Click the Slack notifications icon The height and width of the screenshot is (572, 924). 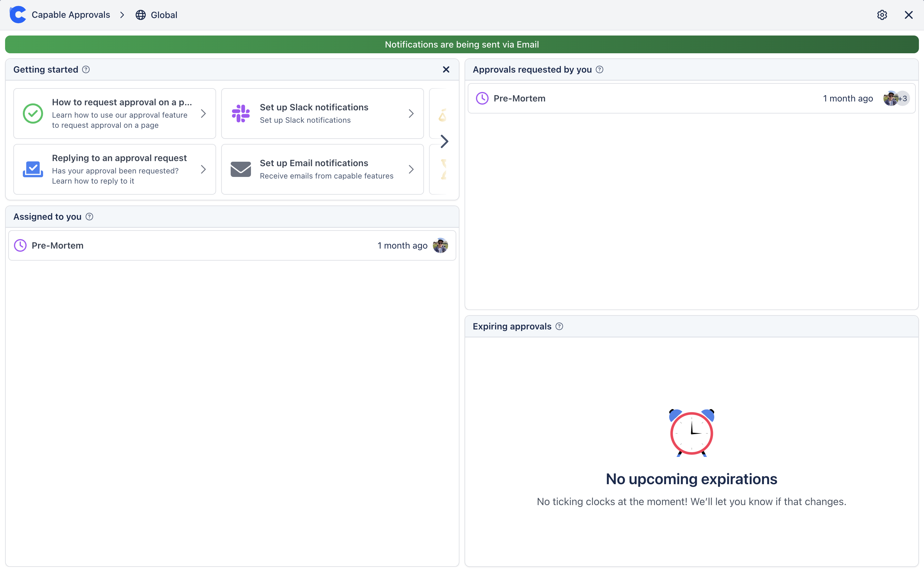(241, 113)
